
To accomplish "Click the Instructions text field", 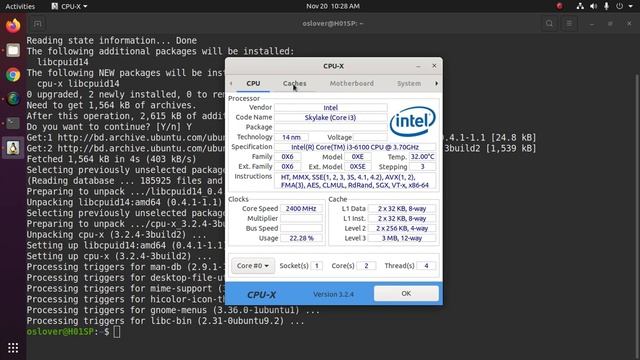I will click(x=355, y=181).
